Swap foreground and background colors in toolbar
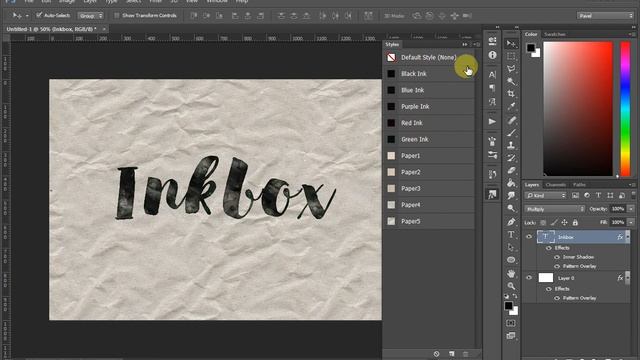 tap(515, 296)
